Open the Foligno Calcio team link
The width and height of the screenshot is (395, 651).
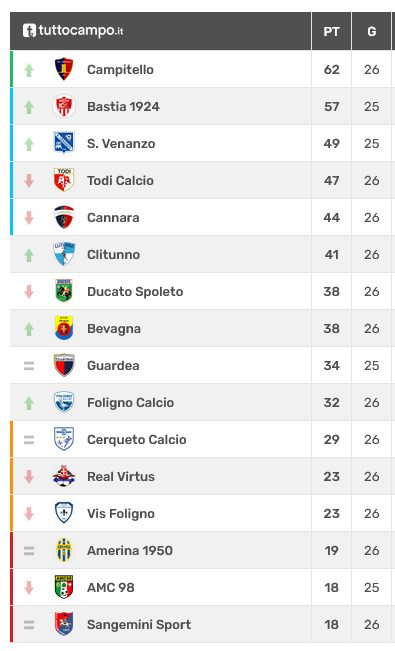pyautogui.click(x=130, y=402)
